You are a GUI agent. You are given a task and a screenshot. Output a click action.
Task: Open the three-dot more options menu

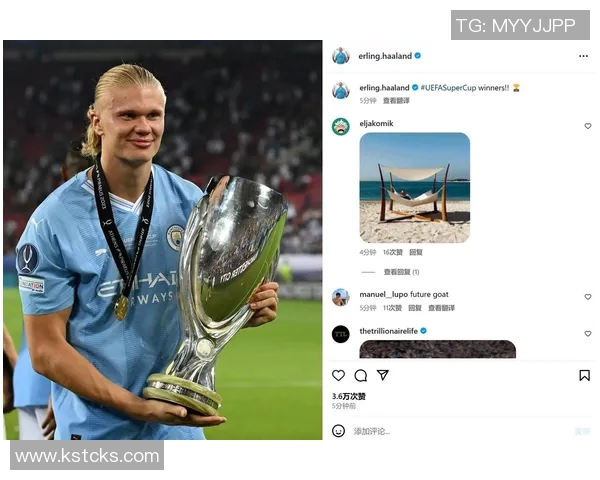point(583,56)
